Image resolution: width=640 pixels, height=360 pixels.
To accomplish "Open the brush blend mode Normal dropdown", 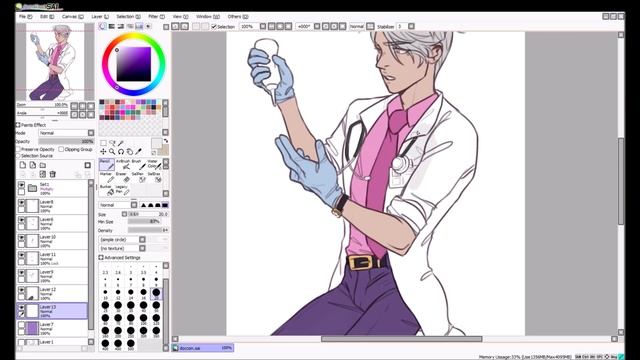I will tap(118, 205).
